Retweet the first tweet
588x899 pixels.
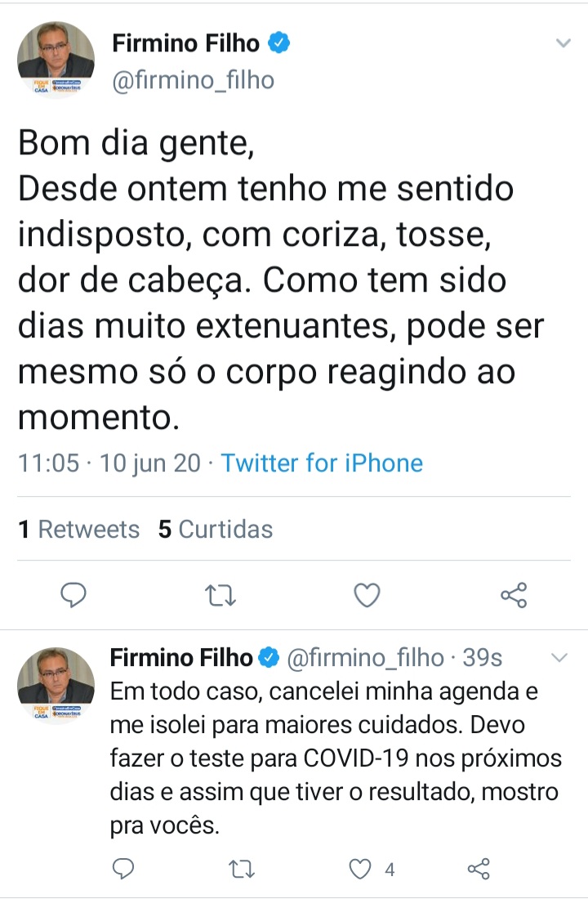[220, 596]
